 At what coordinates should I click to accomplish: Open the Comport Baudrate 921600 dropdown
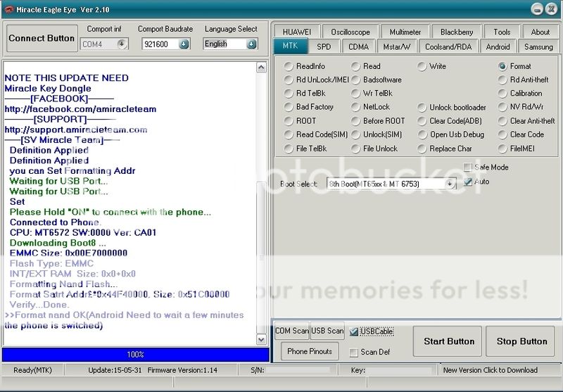click(x=184, y=44)
